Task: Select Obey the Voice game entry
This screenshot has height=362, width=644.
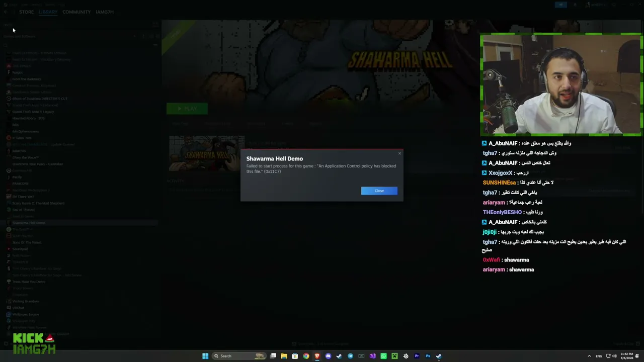Action: (26, 157)
